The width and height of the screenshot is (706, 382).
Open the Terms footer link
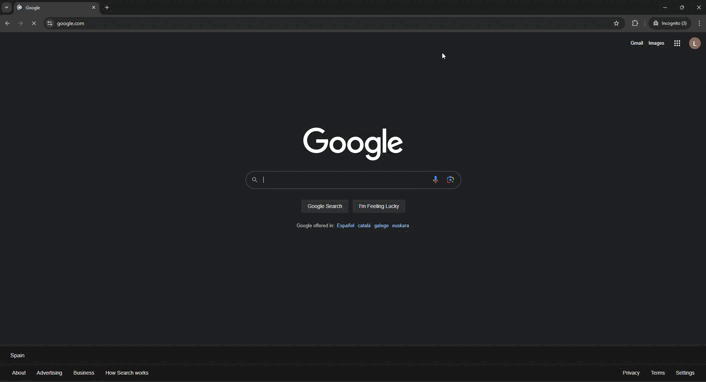pos(657,373)
